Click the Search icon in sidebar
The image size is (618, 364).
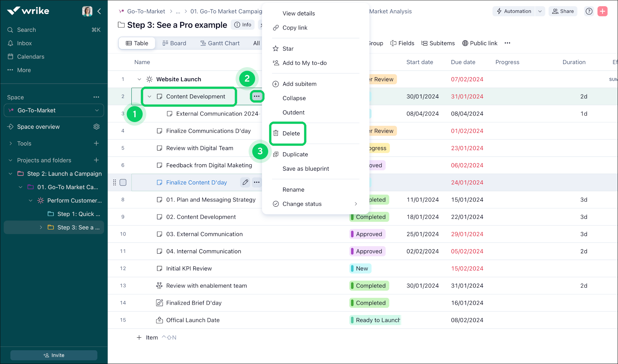[10, 30]
